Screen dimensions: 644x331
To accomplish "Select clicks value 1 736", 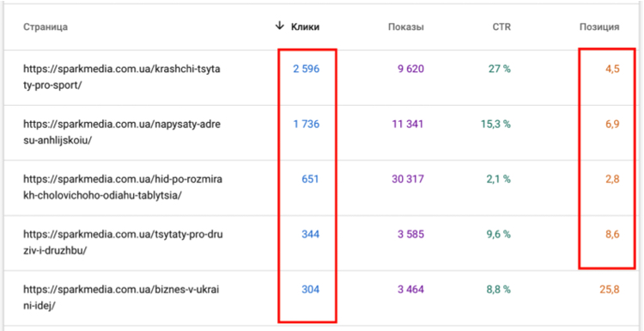I will point(306,124).
